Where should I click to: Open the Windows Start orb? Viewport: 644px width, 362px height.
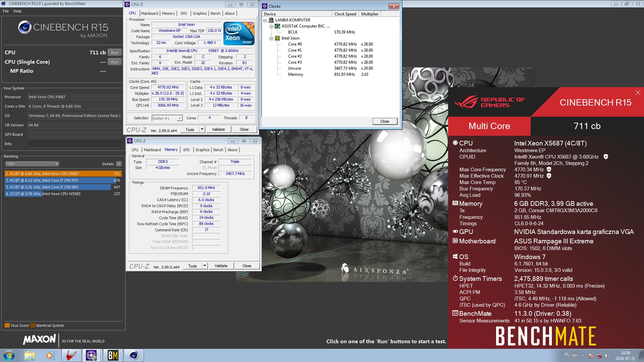coord(9,355)
